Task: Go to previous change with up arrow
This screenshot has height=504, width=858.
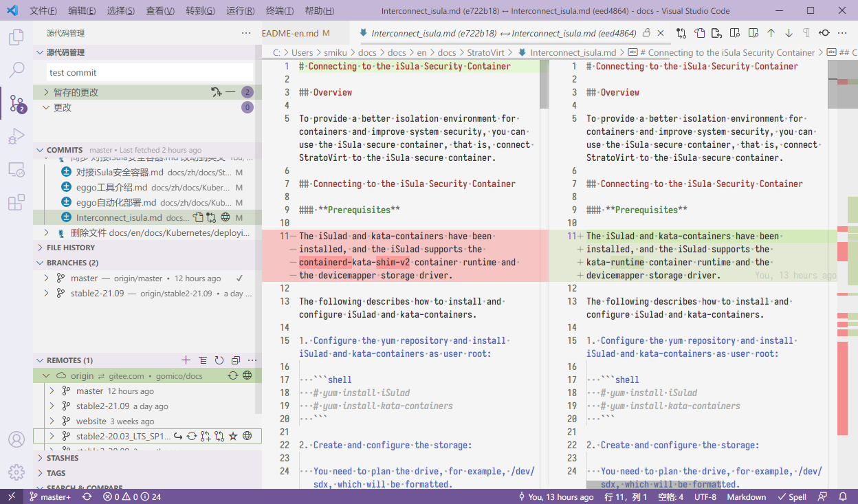Action: coord(771,33)
